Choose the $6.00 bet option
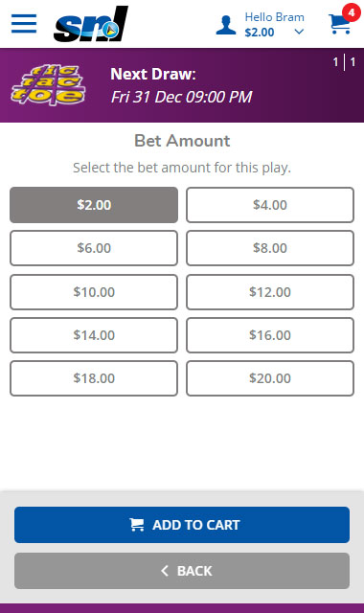 pyautogui.click(x=94, y=248)
